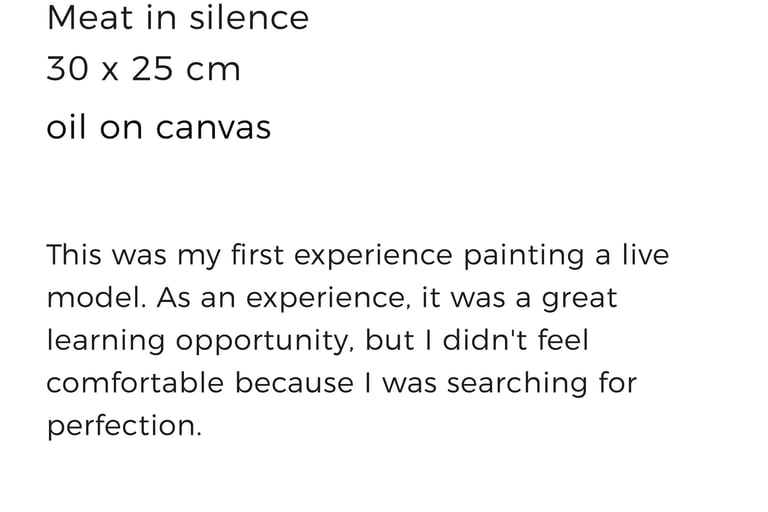Viewport: 768px width, 512px height.
Task: Click the word 'painting' in first line
Action: pos(523,257)
